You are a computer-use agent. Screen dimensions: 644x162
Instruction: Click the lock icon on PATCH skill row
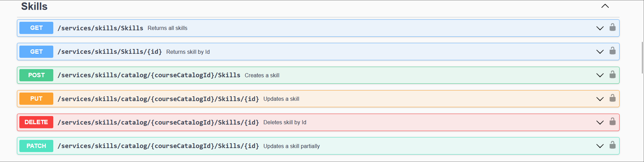(612, 145)
